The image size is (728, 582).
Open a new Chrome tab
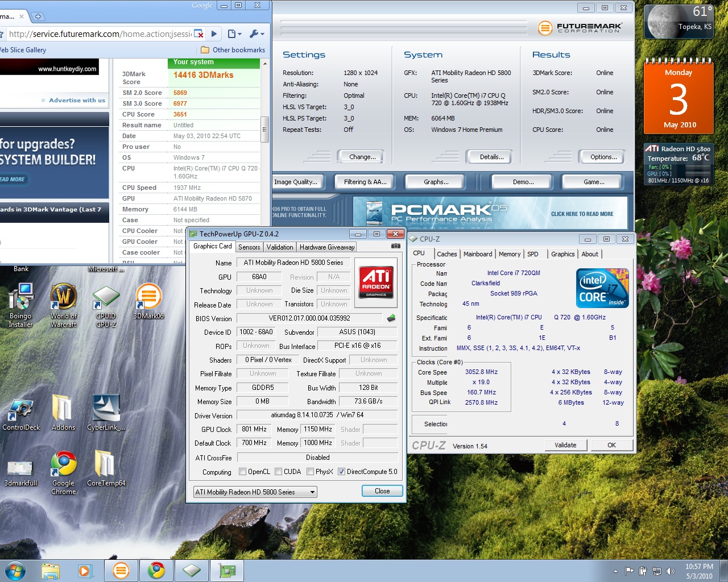click(x=38, y=16)
